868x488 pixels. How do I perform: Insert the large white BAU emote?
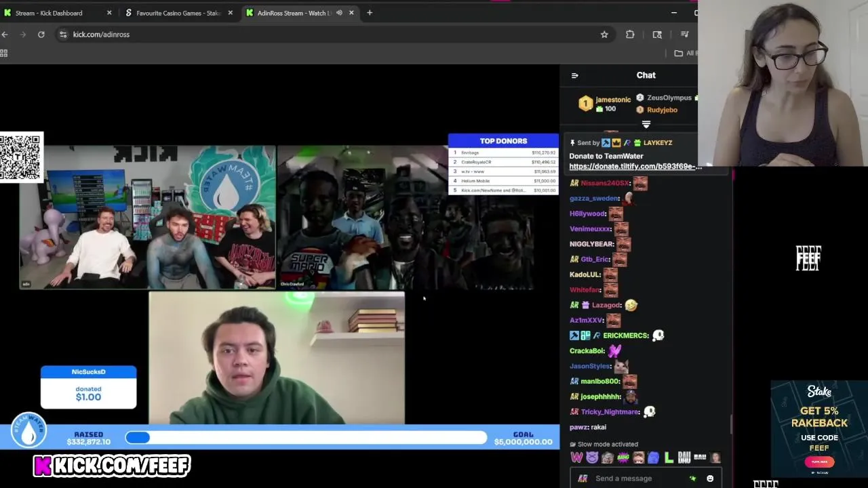tap(684, 457)
